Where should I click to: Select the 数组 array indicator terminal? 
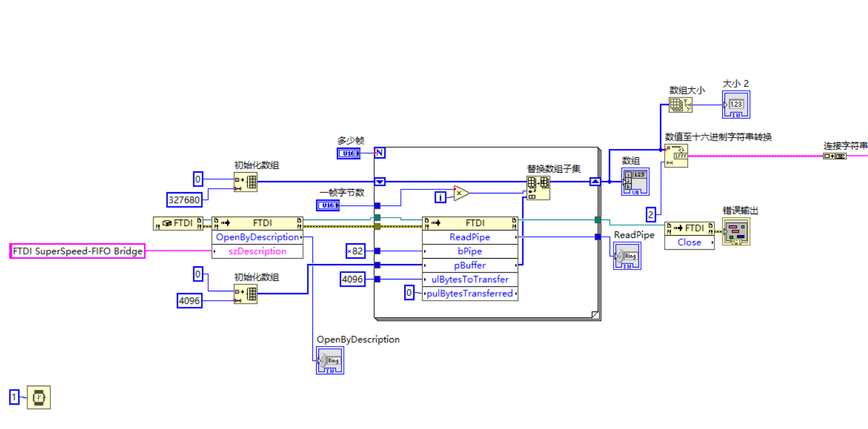point(635,181)
